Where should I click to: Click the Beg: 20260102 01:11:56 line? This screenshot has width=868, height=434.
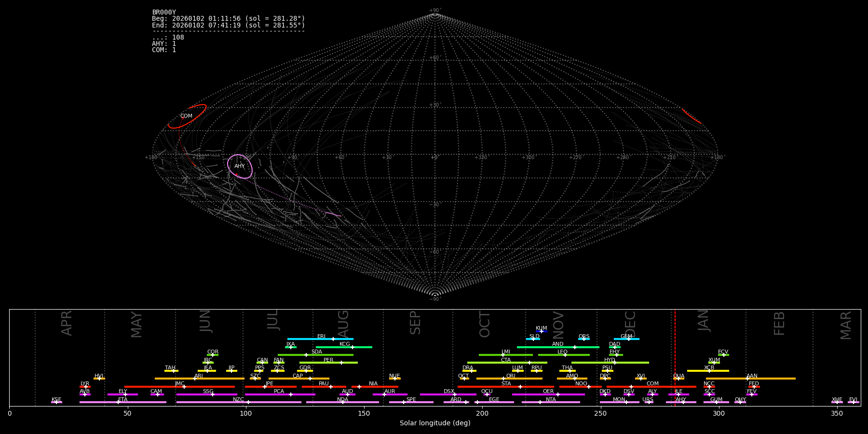point(229,19)
